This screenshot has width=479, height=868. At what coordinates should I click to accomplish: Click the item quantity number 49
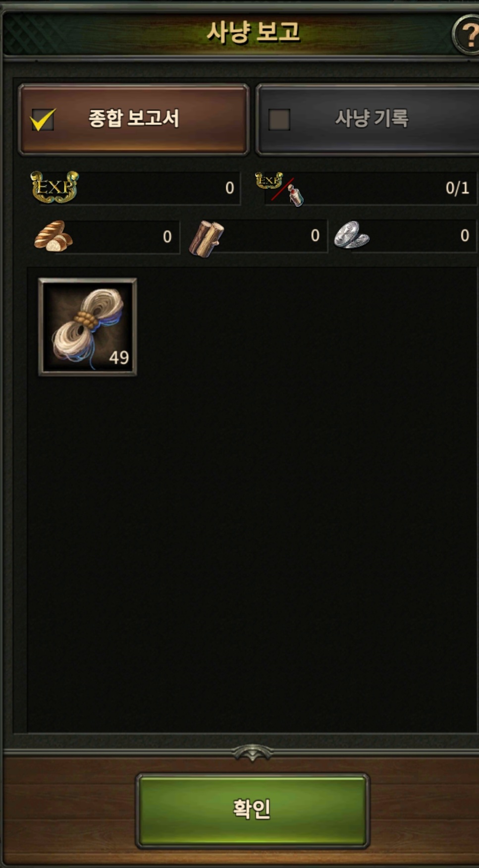pyautogui.click(x=119, y=357)
